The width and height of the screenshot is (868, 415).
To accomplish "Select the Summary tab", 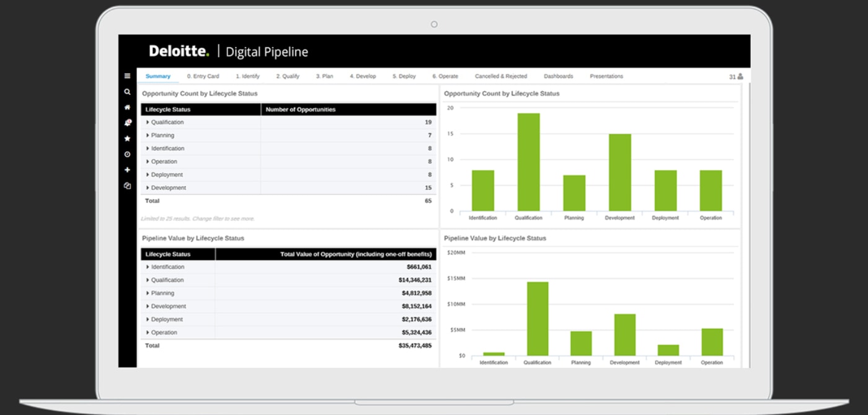I will click(x=158, y=76).
